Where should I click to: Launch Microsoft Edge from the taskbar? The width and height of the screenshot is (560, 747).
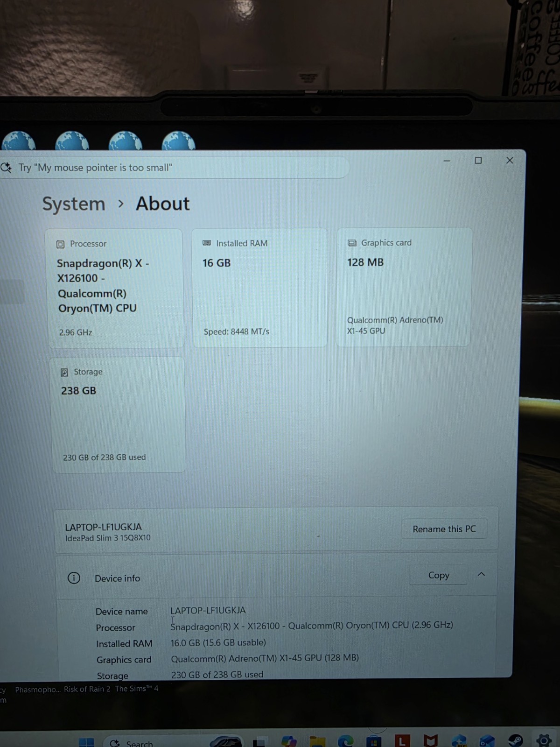(x=346, y=741)
